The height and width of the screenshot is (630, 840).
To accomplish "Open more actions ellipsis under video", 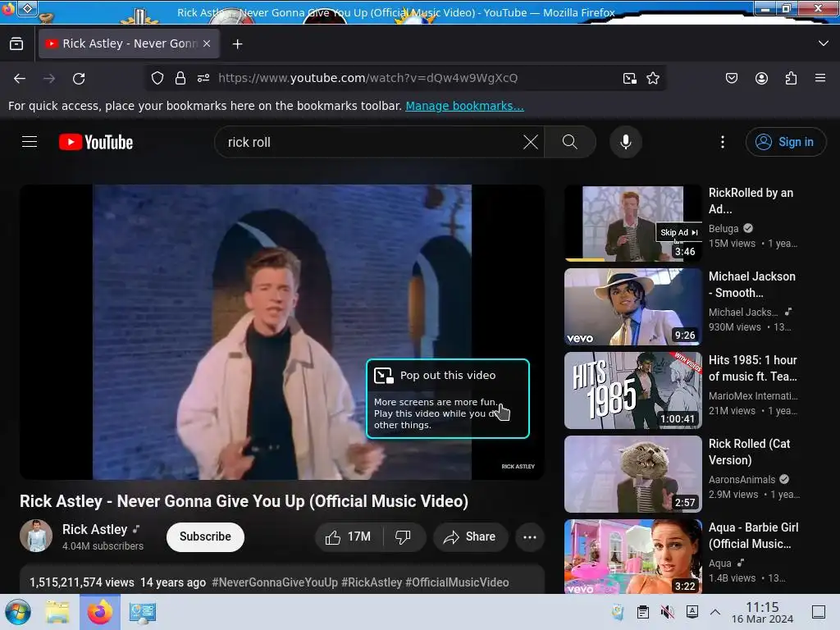I will click(x=529, y=536).
